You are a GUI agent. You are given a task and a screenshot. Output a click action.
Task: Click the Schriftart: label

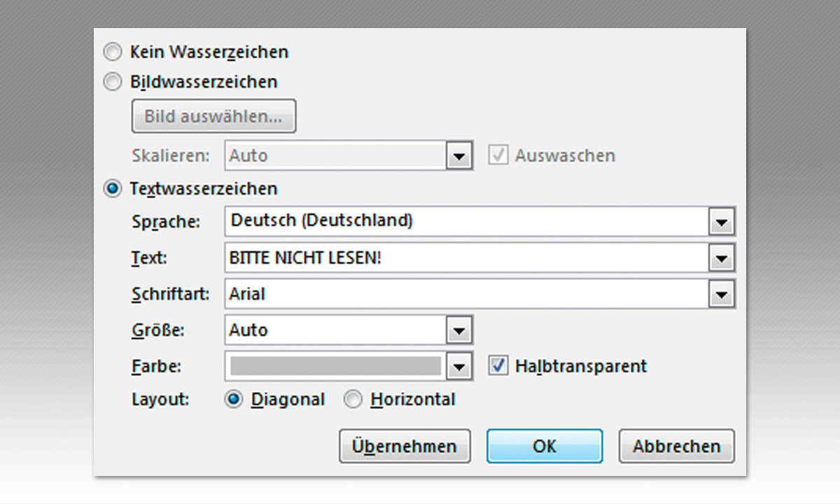click(171, 294)
